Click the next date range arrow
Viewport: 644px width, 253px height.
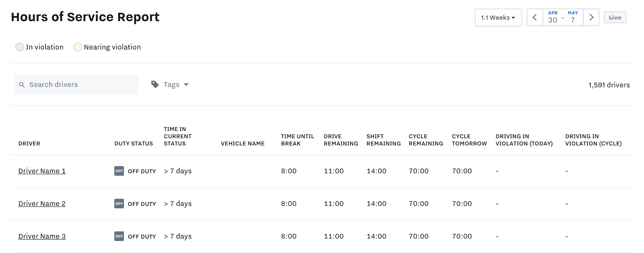(591, 18)
